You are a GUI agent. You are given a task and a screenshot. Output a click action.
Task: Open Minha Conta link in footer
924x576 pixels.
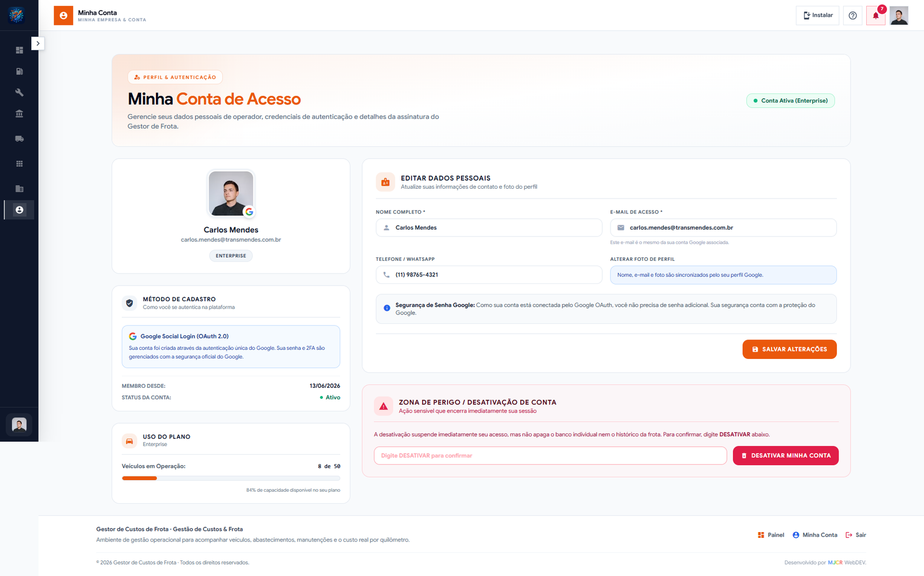click(815, 535)
